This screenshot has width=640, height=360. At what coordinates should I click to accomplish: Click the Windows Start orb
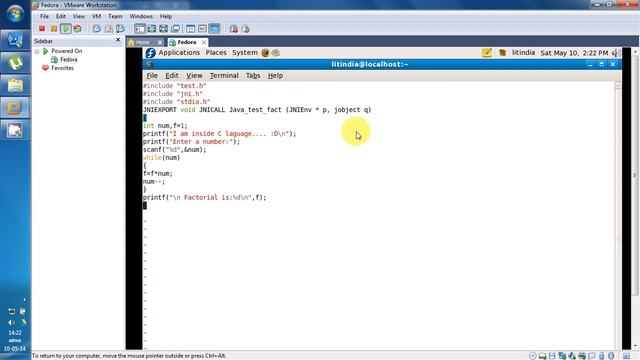pos(15,13)
